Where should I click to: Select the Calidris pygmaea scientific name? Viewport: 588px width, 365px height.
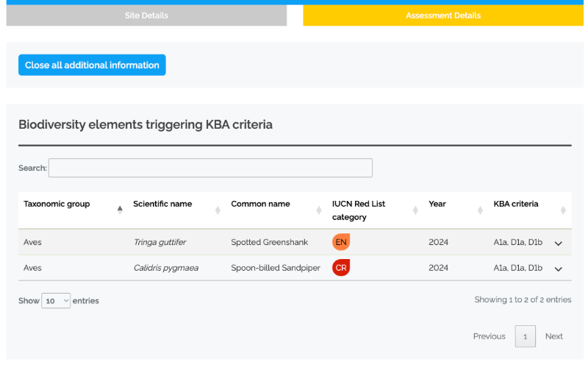[166, 268]
